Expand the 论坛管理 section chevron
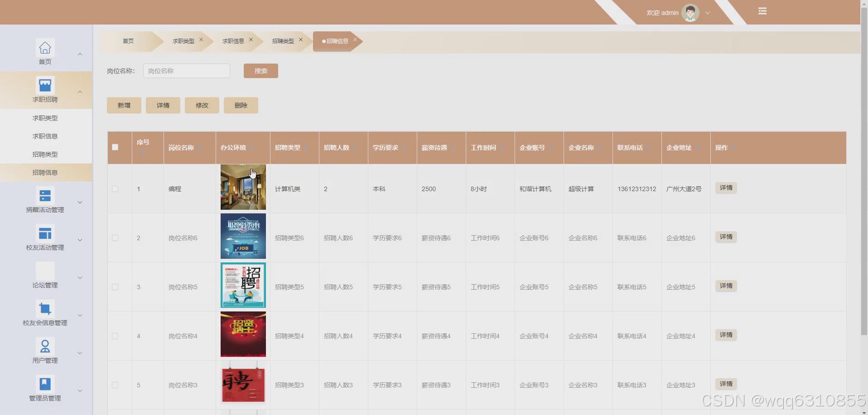The width and height of the screenshot is (868, 415). click(x=80, y=278)
